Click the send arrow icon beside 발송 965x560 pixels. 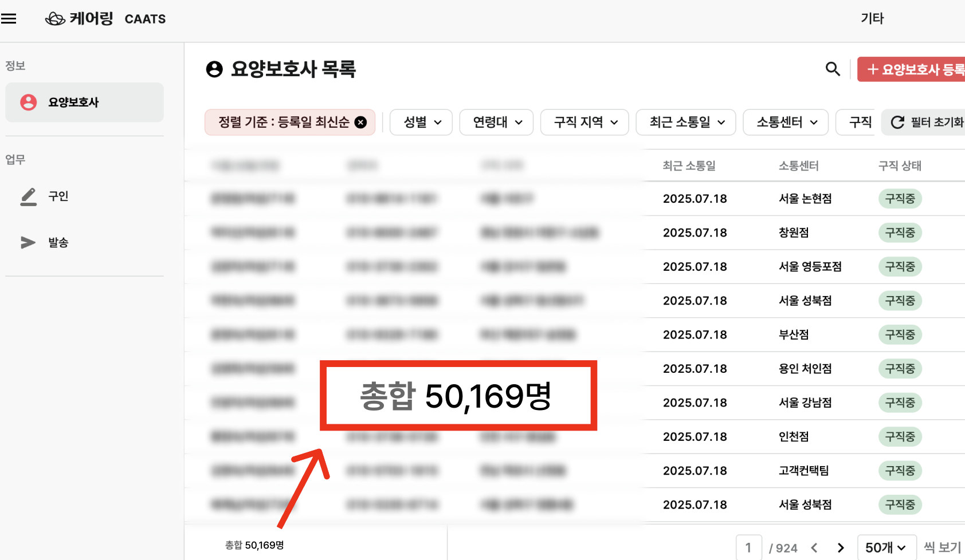pos(28,242)
